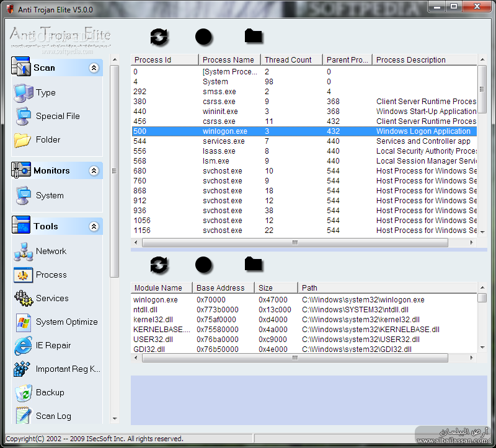Open IE Repair tool
The image size is (496, 448).
pos(53,345)
